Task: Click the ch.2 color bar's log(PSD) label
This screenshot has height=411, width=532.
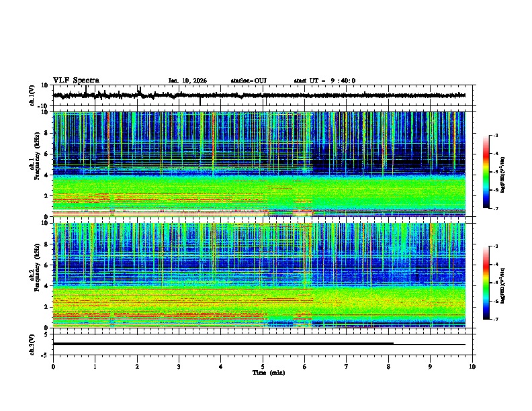Action: pyautogui.click(x=503, y=285)
